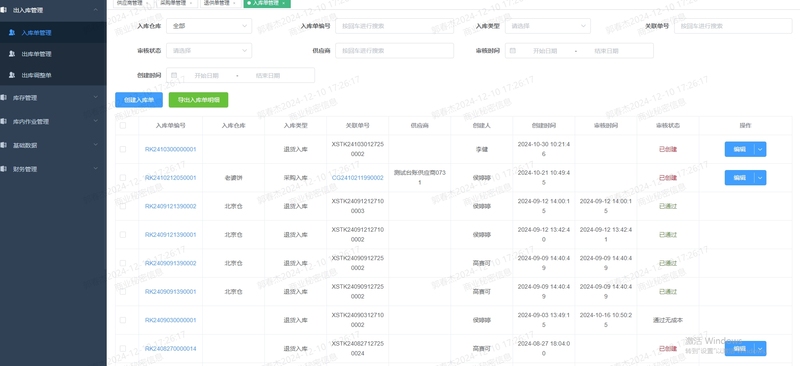Check the row RK2408270000014 checkbox
The width and height of the screenshot is (800, 366).
pyautogui.click(x=122, y=348)
